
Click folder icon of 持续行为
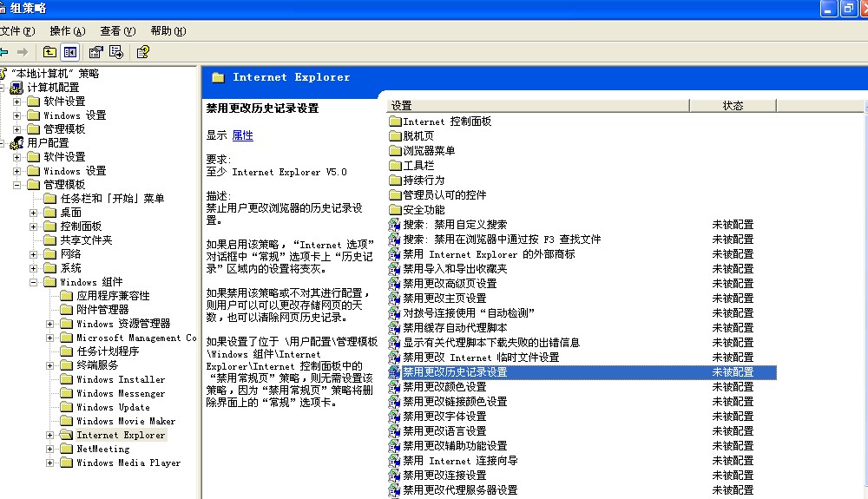(395, 181)
